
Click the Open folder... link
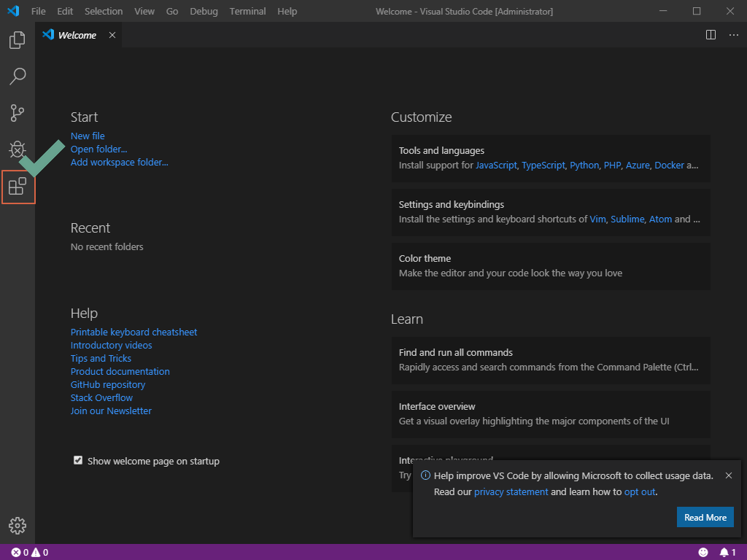point(98,149)
